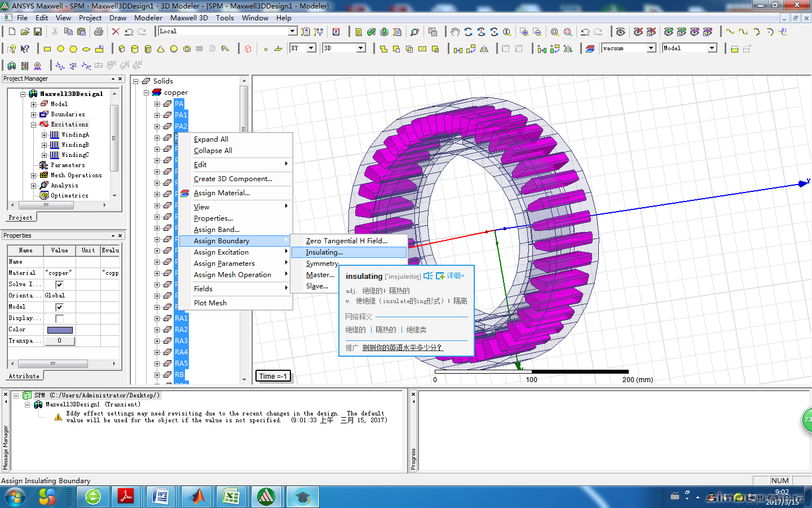Open the Modeler menu
This screenshot has width=812, height=508.
tap(148, 17)
